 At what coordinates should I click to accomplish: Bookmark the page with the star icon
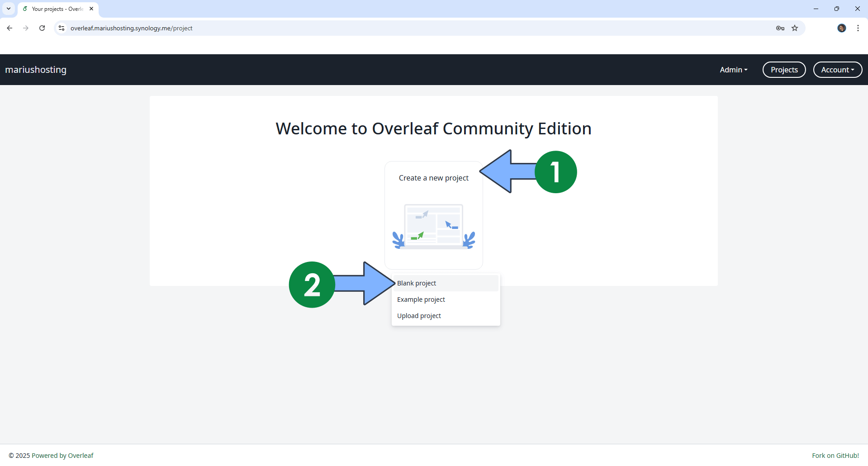coord(795,28)
